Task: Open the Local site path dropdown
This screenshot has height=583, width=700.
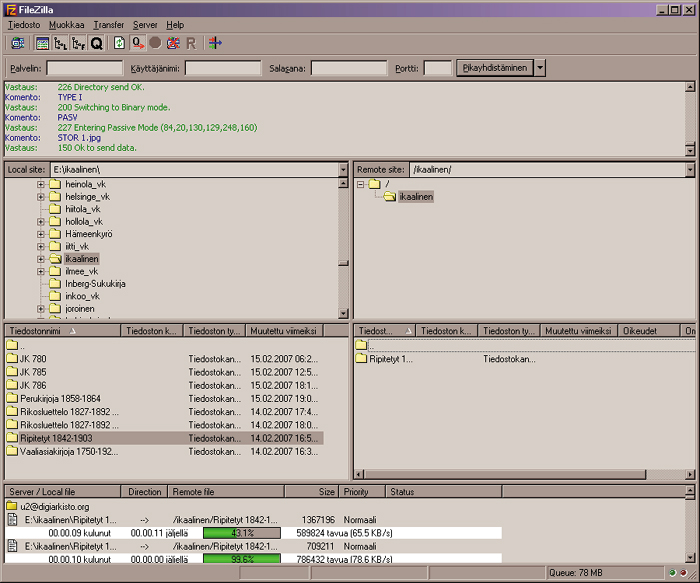Action: tap(343, 170)
